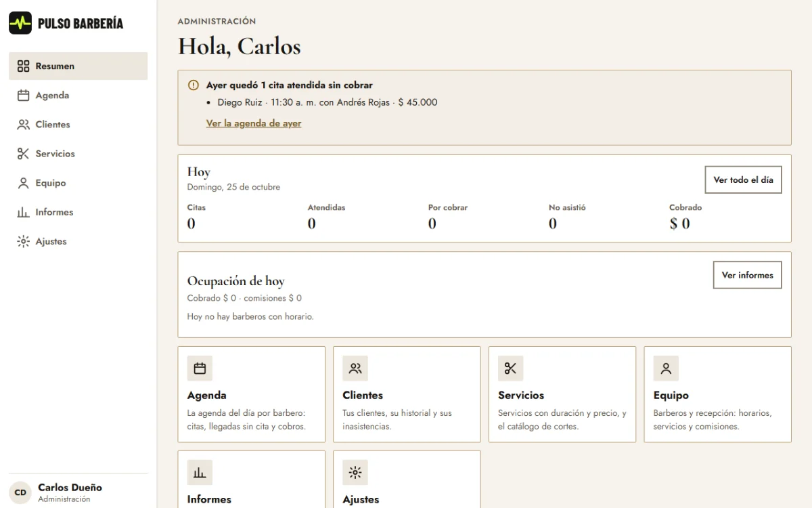Open the Resumen sidebar menu item

[x=78, y=66]
